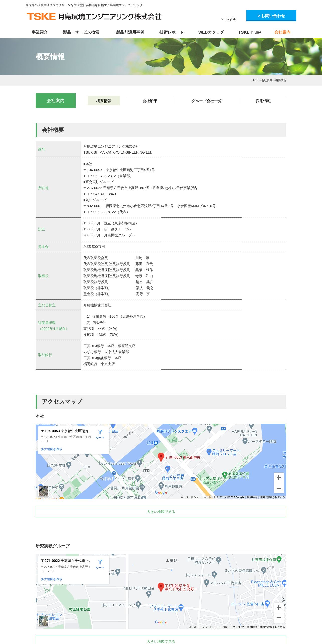Click 拡大地図を表示 on the headquarters map
Viewport: 322px width, 644px height.
pyautogui.click(x=52, y=449)
